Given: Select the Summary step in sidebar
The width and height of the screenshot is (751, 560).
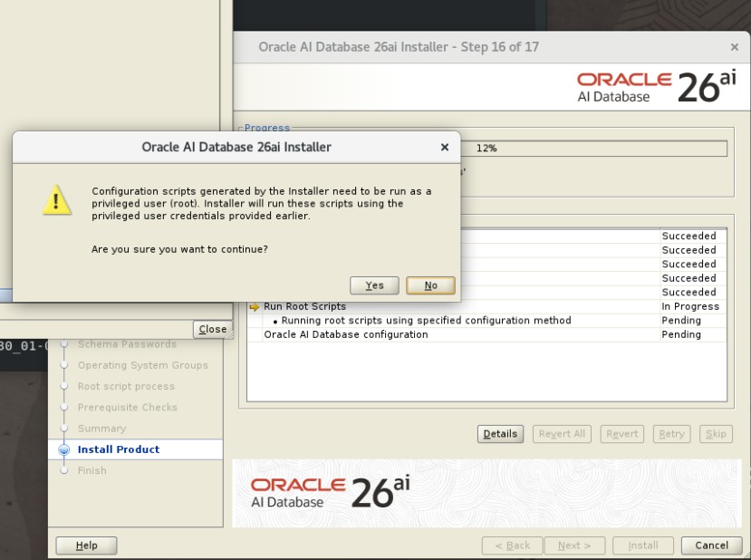Looking at the screenshot, I should point(101,429).
